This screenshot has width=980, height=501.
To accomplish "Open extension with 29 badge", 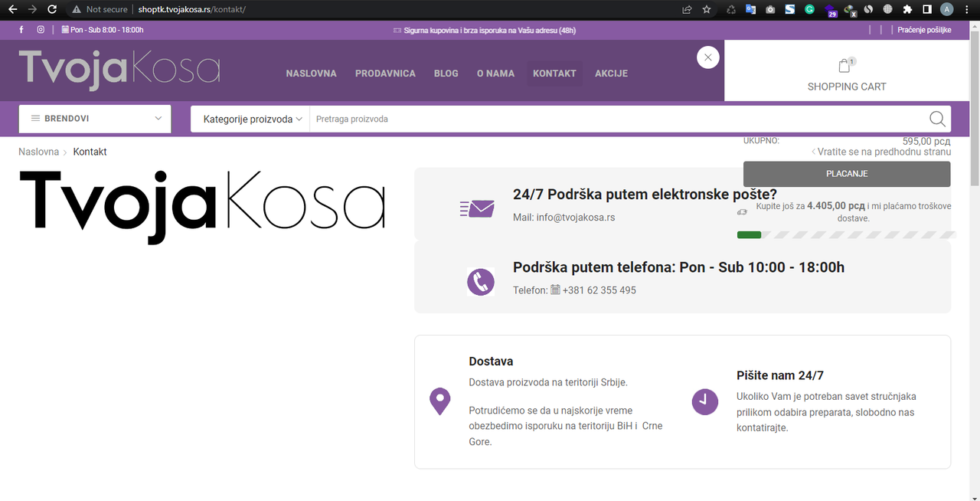I will (x=831, y=10).
